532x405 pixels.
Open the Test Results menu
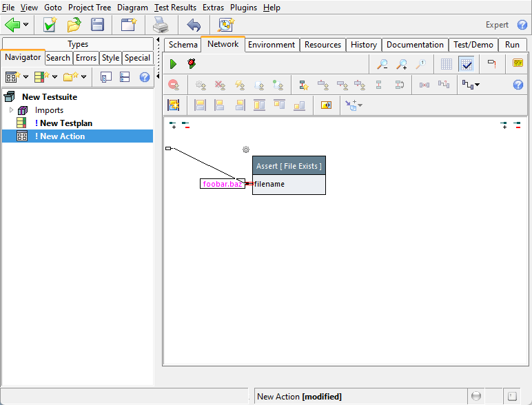tap(175, 8)
